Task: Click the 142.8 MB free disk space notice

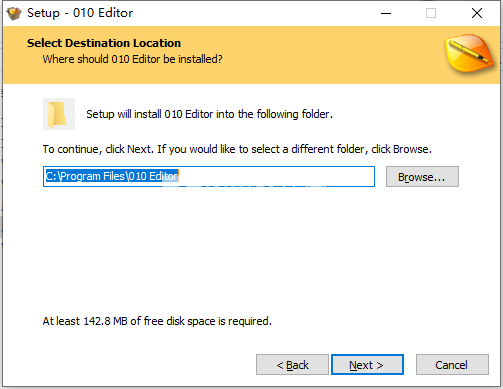Action: pos(157,321)
